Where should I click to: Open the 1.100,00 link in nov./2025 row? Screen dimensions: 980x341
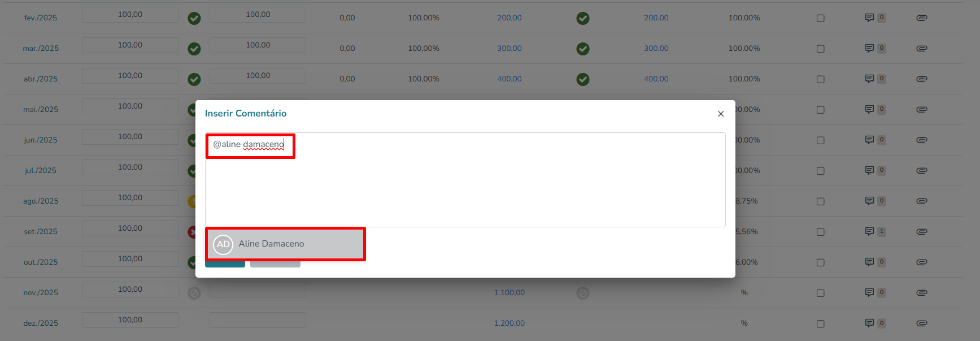tap(509, 292)
